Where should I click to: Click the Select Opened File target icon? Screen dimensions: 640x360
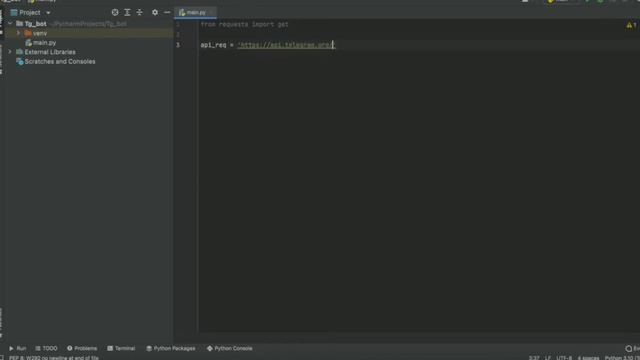pyautogui.click(x=115, y=13)
